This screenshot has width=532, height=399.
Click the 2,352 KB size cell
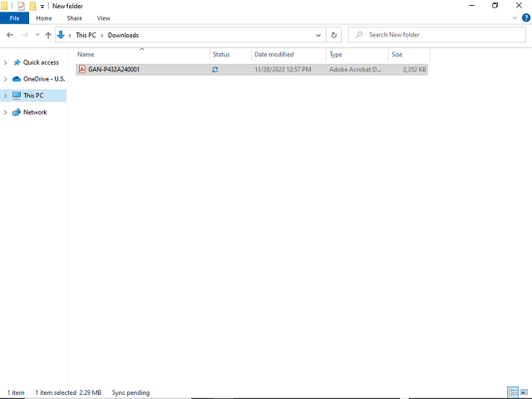414,70
